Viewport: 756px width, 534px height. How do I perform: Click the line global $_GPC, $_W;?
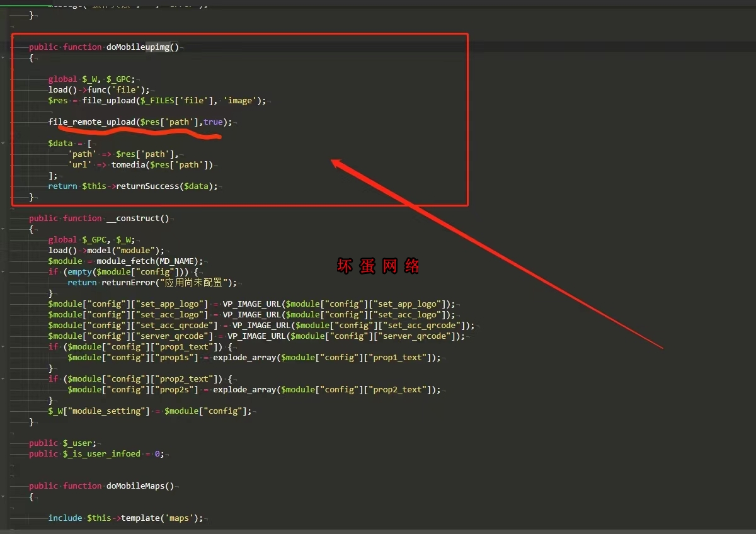coord(92,239)
